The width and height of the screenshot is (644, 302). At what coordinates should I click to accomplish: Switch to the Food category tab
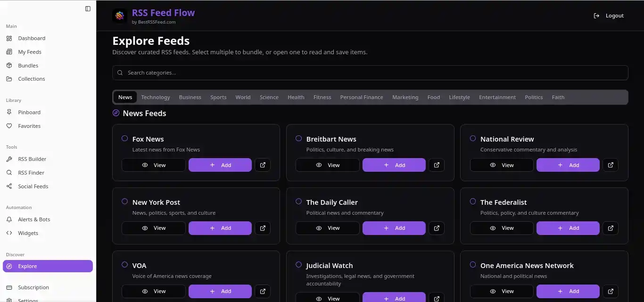pyautogui.click(x=434, y=97)
